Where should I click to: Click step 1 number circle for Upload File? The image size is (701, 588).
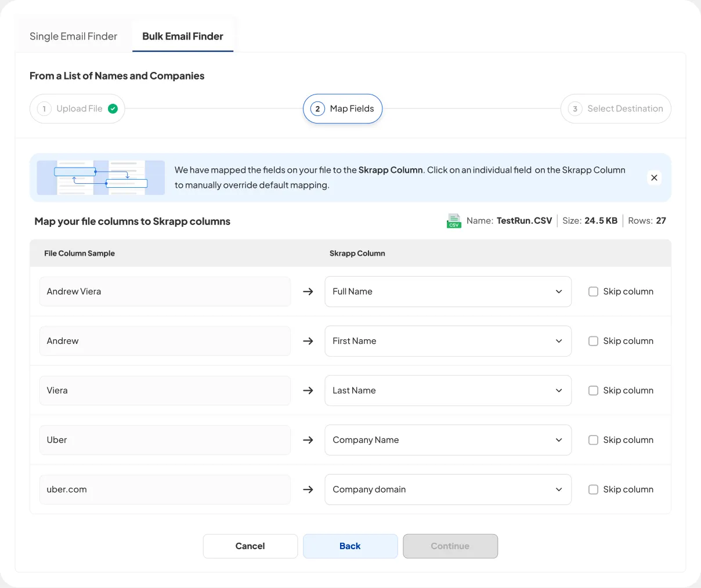[x=44, y=108]
